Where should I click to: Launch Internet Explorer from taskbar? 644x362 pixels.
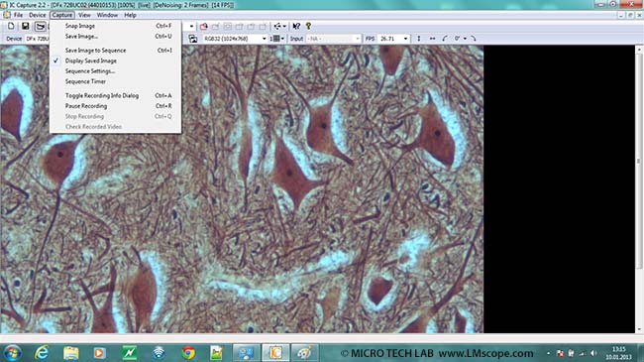(x=42, y=352)
